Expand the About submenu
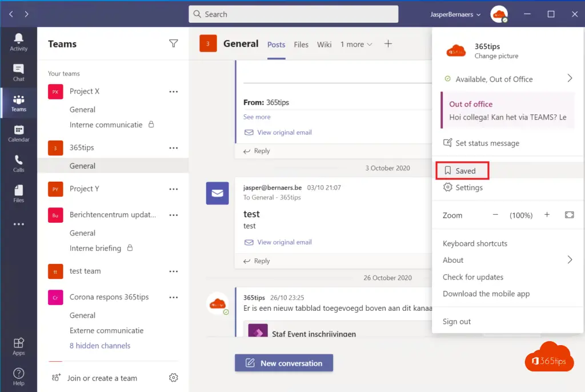 pos(507,260)
